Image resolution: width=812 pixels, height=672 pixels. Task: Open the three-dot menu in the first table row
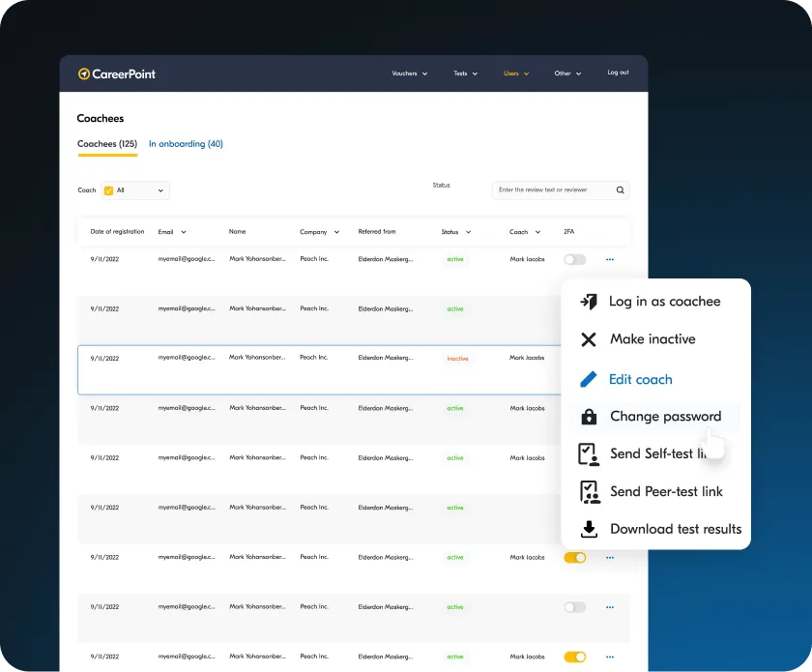[610, 259]
